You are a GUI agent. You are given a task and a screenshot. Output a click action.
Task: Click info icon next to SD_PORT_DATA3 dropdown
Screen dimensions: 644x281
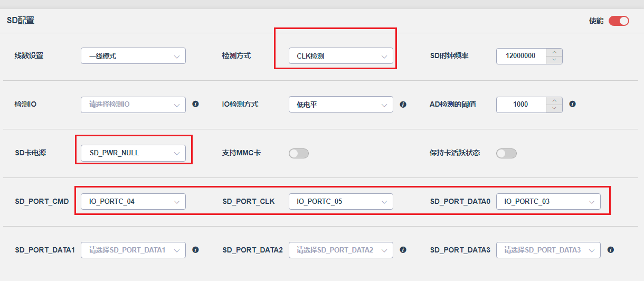pos(611,249)
